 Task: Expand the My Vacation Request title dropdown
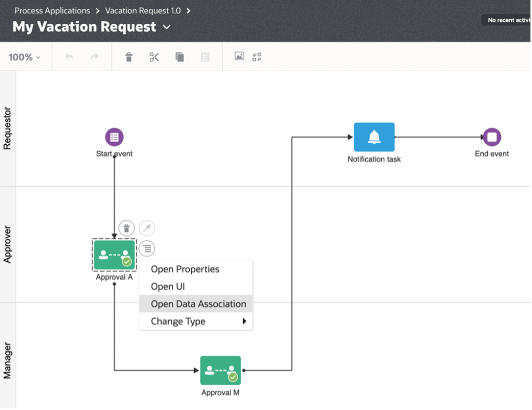click(x=166, y=27)
